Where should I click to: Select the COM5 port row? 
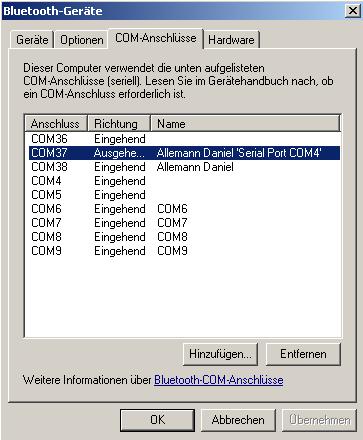[x=184, y=195]
